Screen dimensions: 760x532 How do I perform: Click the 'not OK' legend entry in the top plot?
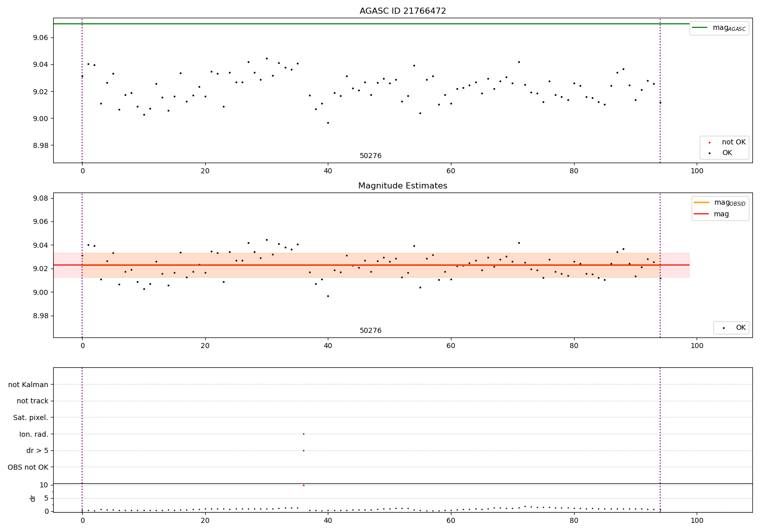pyautogui.click(x=727, y=142)
